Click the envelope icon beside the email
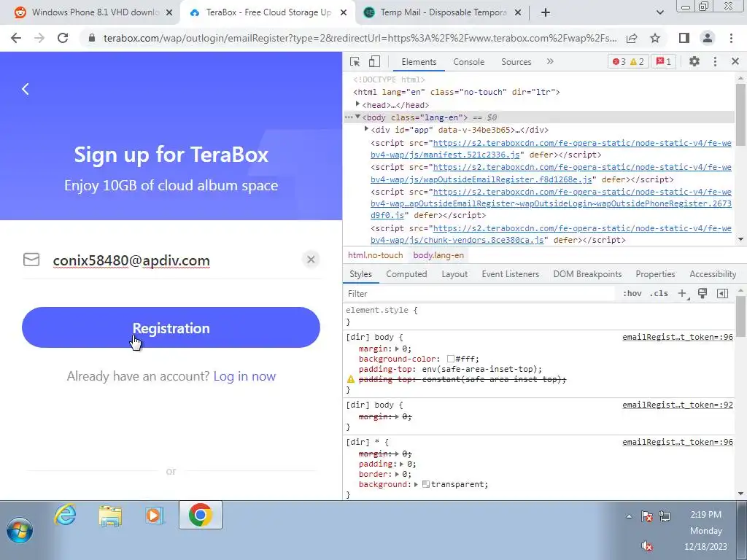 tap(31, 260)
